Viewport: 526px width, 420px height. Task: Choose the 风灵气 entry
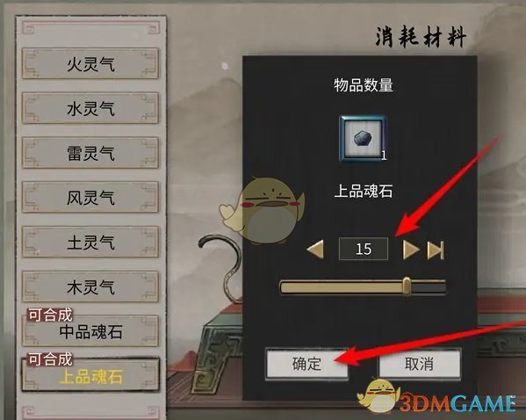click(x=90, y=198)
